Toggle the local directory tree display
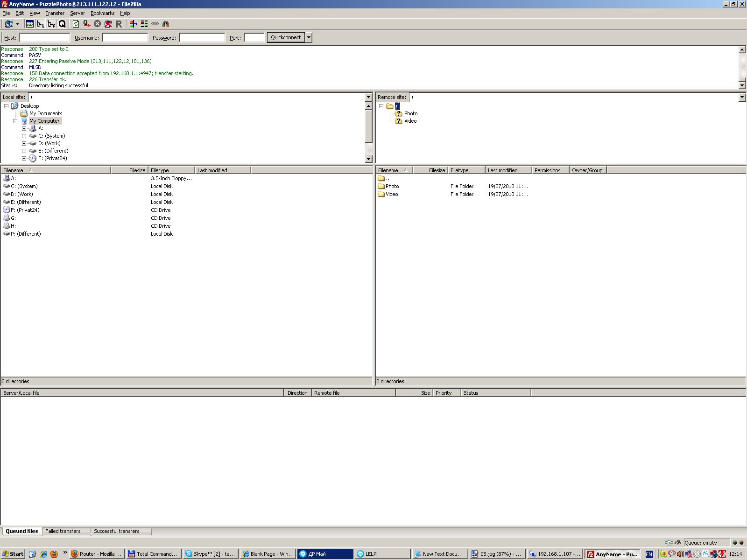The image size is (747, 560). (x=41, y=24)
